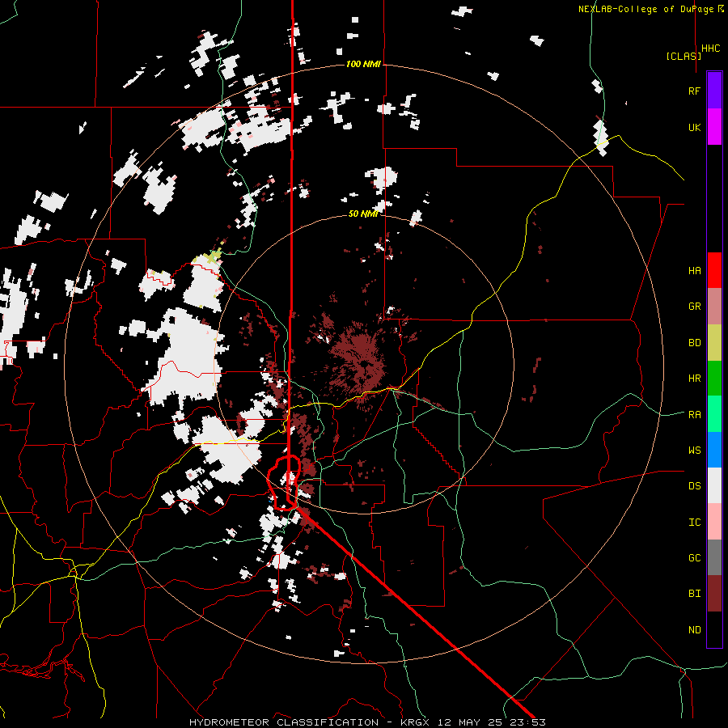Screen dimensions: 728x728
Task: Select the BD yellow legend swatch
Action: 714,343
